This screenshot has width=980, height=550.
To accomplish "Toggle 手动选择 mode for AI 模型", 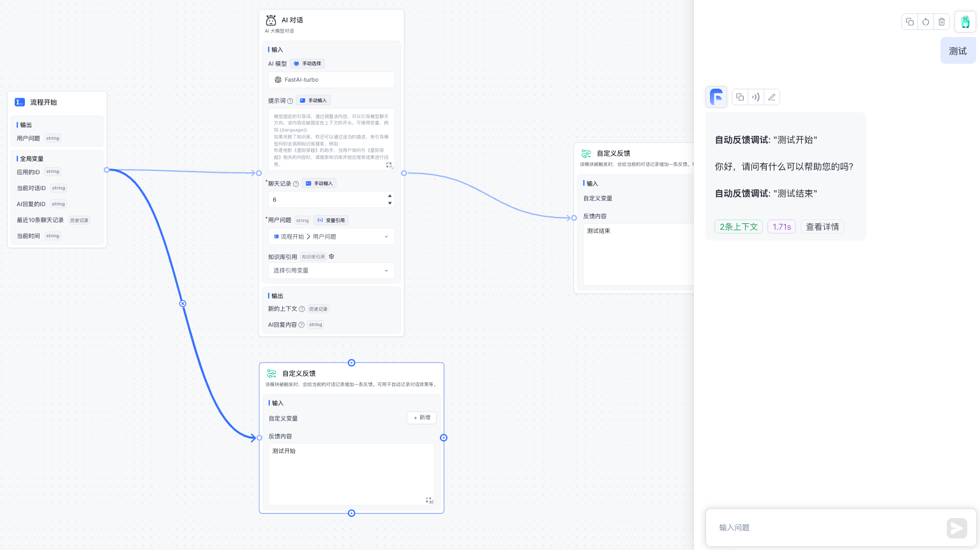I will tap(308, 64).
